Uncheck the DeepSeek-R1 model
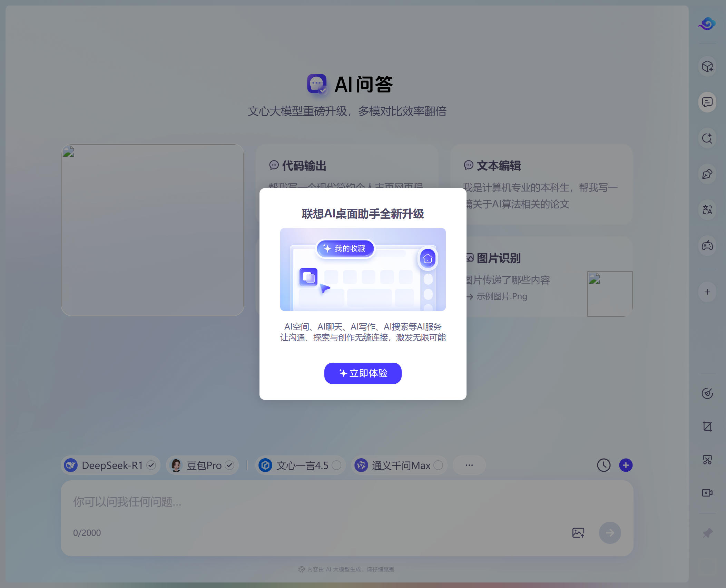The image size is (726, 588). (x=151, y=465)
